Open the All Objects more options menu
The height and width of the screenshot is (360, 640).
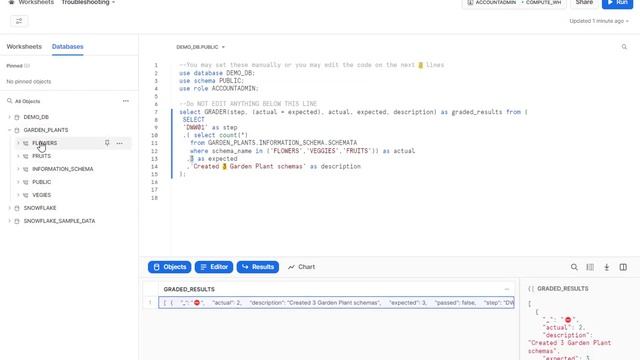coord(126,101)
